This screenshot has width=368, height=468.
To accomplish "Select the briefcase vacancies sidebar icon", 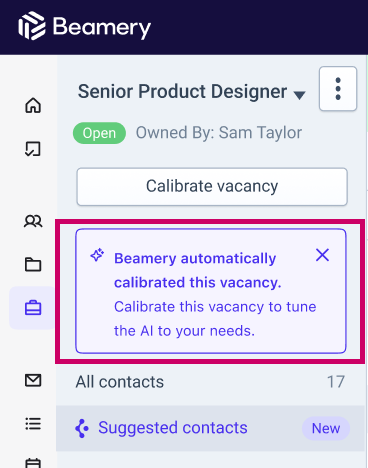I will (33, 308).
